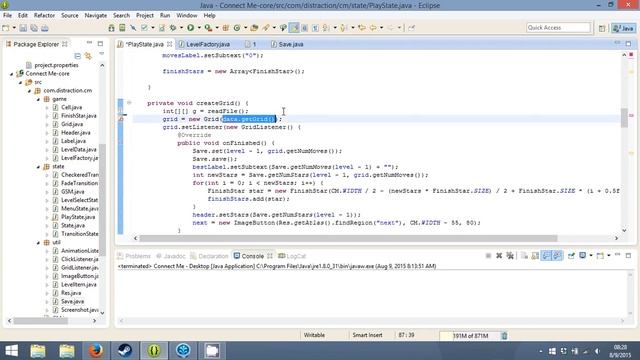Switch to the LogCat view tab

tap(292, 256)
